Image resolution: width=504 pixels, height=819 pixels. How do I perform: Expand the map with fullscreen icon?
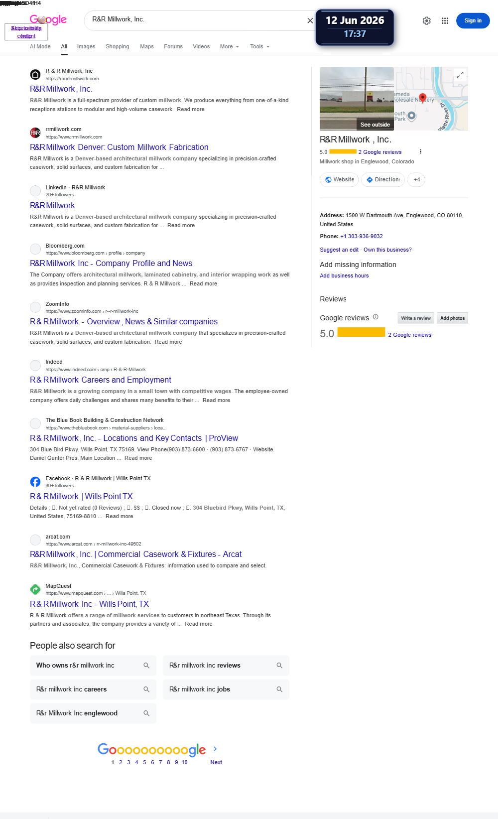tap(460, 75)
